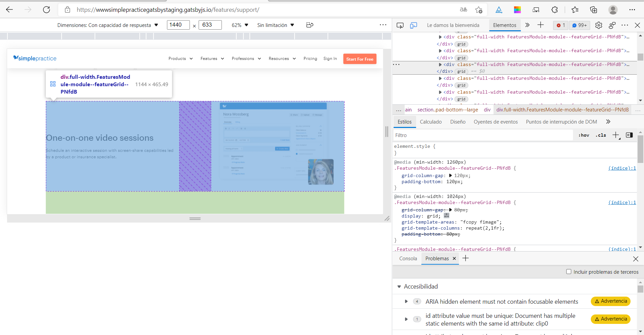Open the Sin limitación throttling dropdown
644x335 pixels.
click(x=276, y=25)
